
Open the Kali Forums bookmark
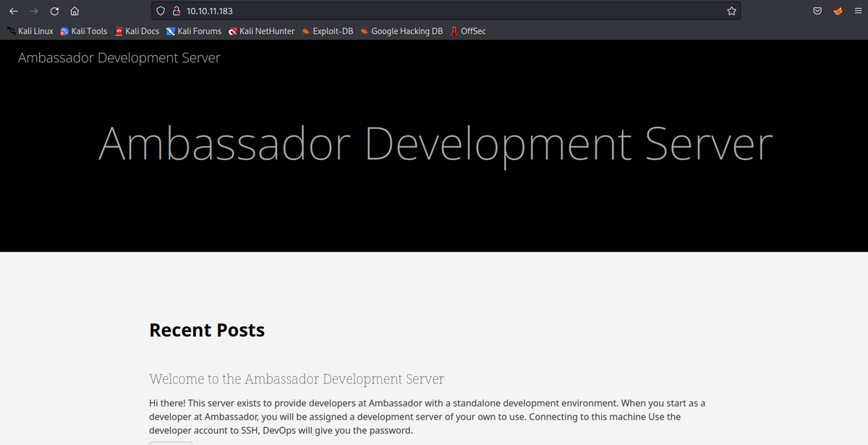pyautogui.click(x=194, y=31)
